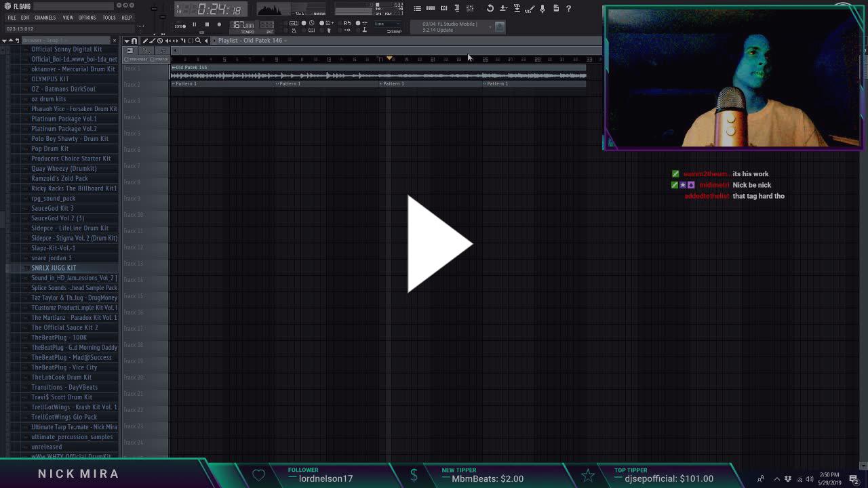
Task: Open Windows notification center icon
Action: pos(854,479)
